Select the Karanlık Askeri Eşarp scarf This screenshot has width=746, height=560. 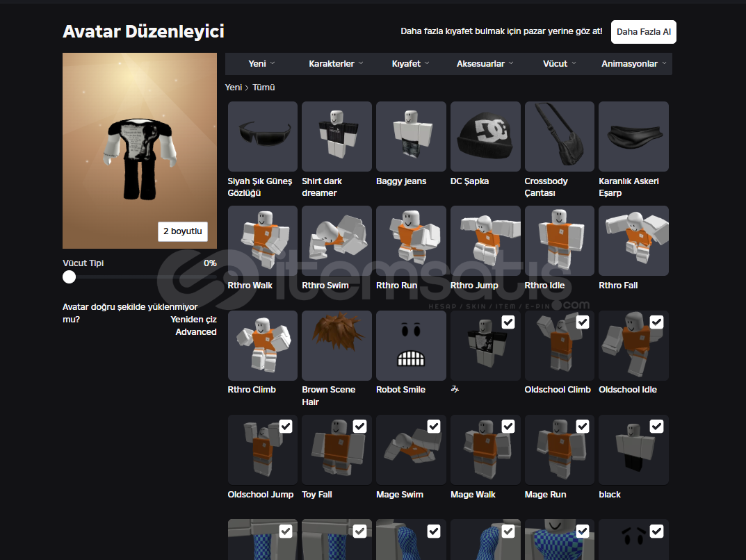(634, 136)
